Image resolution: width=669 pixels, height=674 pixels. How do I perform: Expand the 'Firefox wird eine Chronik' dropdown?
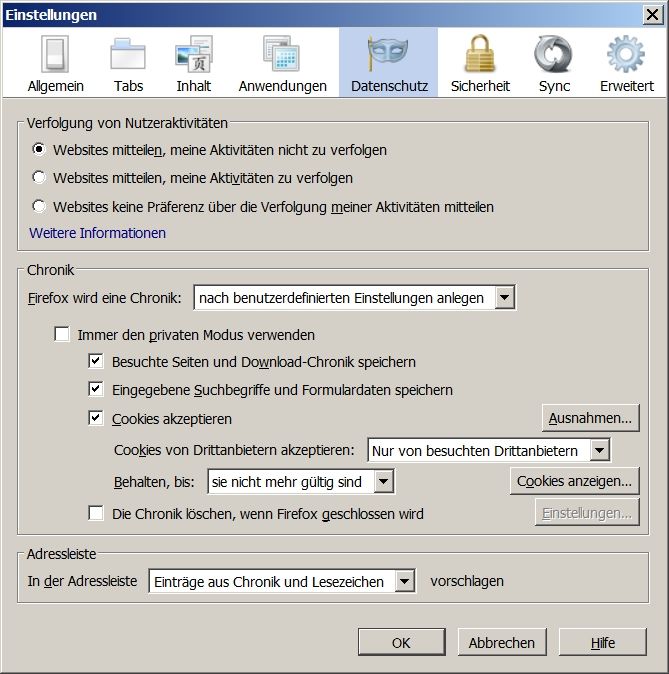click(355, 298)
